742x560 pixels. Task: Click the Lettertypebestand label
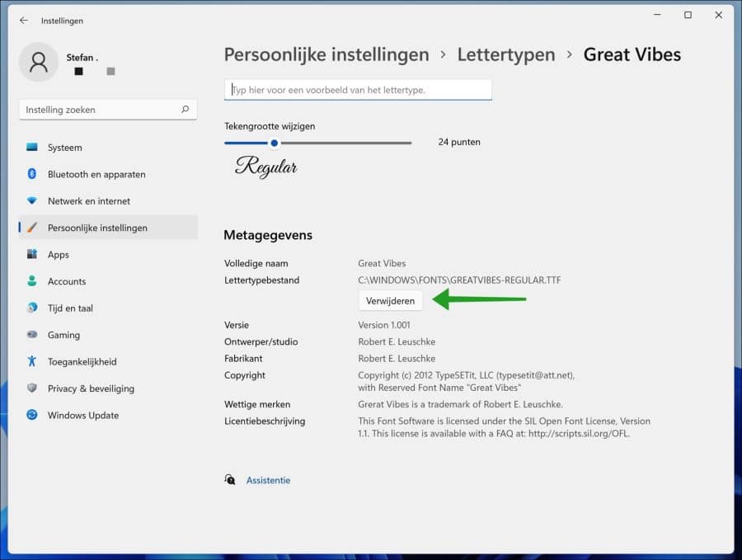(261, 280)
